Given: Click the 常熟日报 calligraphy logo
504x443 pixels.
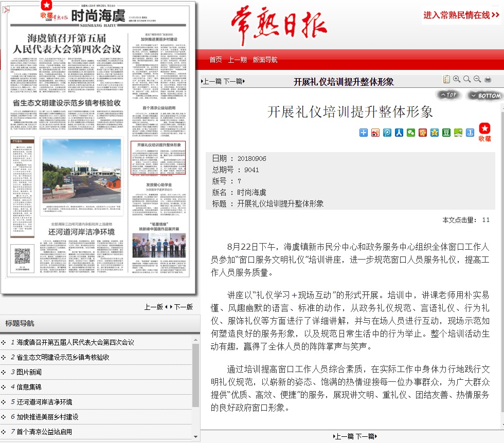Looking at the screenshot, I should tap(279, 26).
